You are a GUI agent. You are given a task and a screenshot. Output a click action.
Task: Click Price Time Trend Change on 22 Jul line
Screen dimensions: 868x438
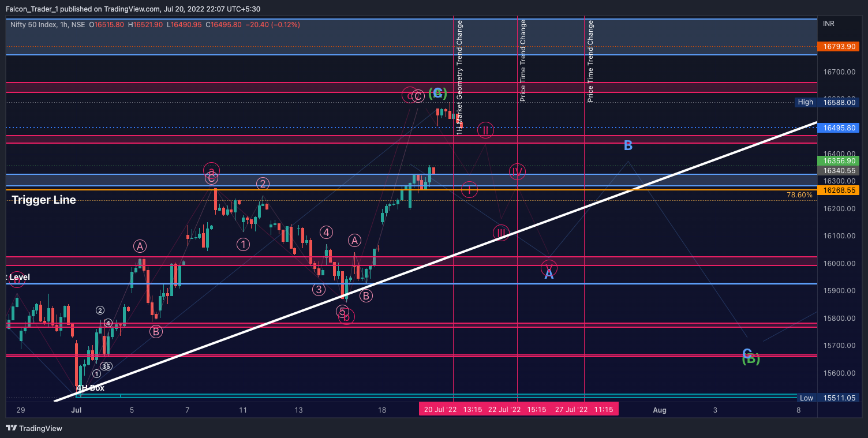[523, 61]
